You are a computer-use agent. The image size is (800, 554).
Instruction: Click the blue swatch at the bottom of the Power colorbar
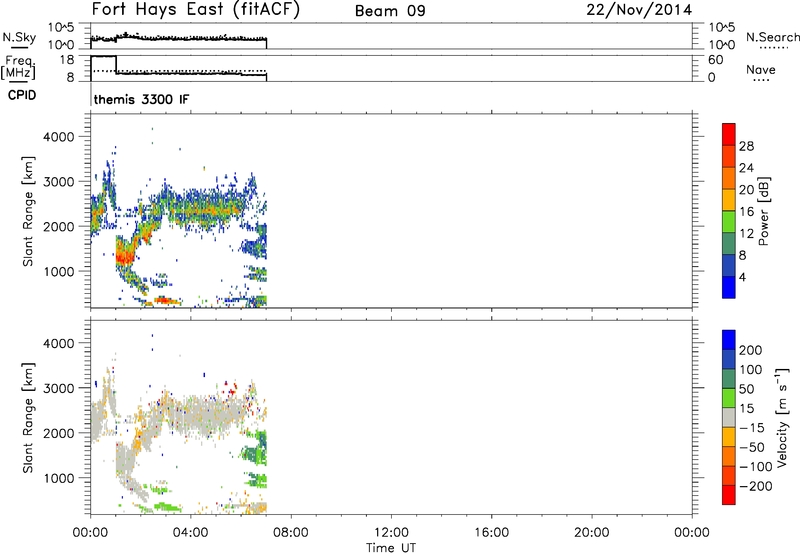(729, 287)
